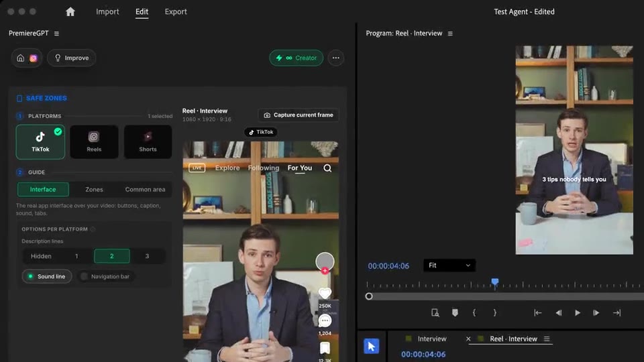The height and width of the screenshot is (362, 644).
Task: Click the '1080 × 1920 · 9:16' sequence info
Action: tap(207, 119)
